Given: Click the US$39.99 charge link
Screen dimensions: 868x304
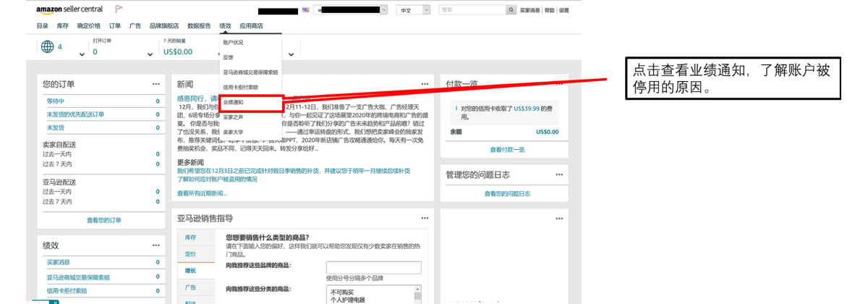Looking at the screenshot, I should pos(527,108).
